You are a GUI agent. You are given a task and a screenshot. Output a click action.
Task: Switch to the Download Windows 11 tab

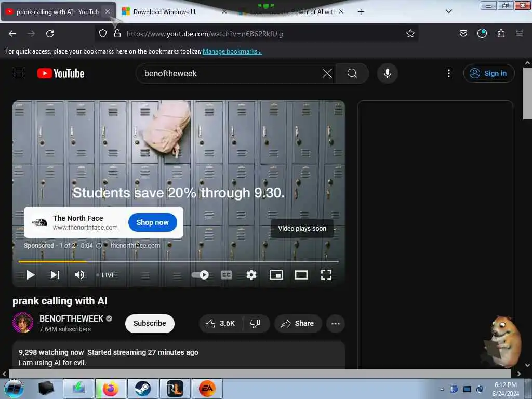tap(165, 12)
